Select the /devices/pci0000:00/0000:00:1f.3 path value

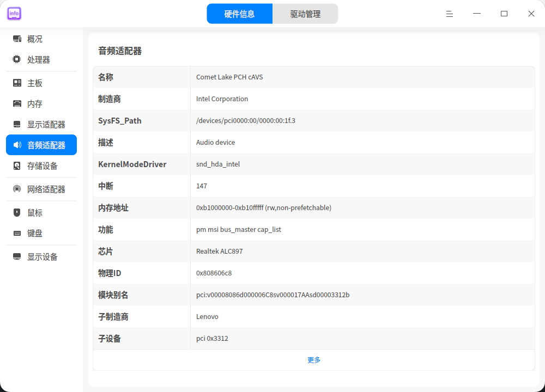[x=245, y=120]
